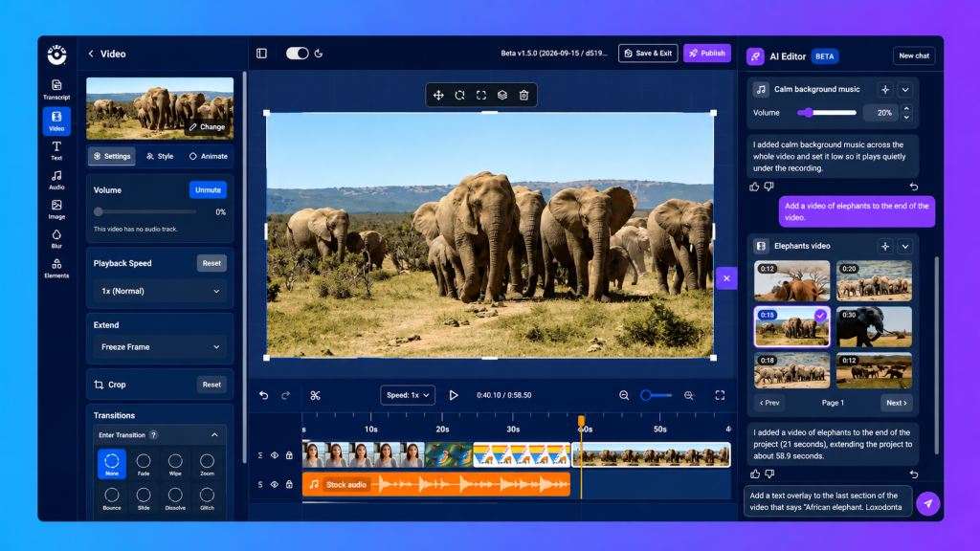Open the Image panel in sidebar
This screenshot has height=551, width=980.
point(56,209)
